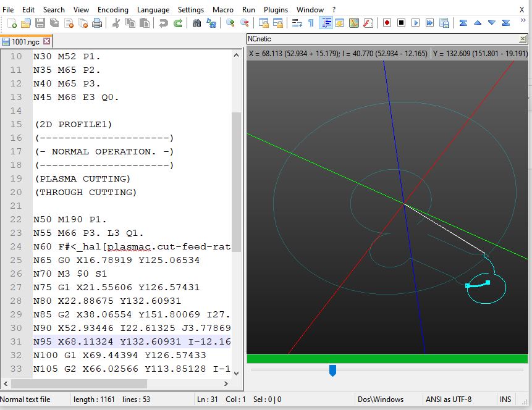Open the Search menu
The height and width of the screenshot is (410, 532).
[x=54, y=9]
